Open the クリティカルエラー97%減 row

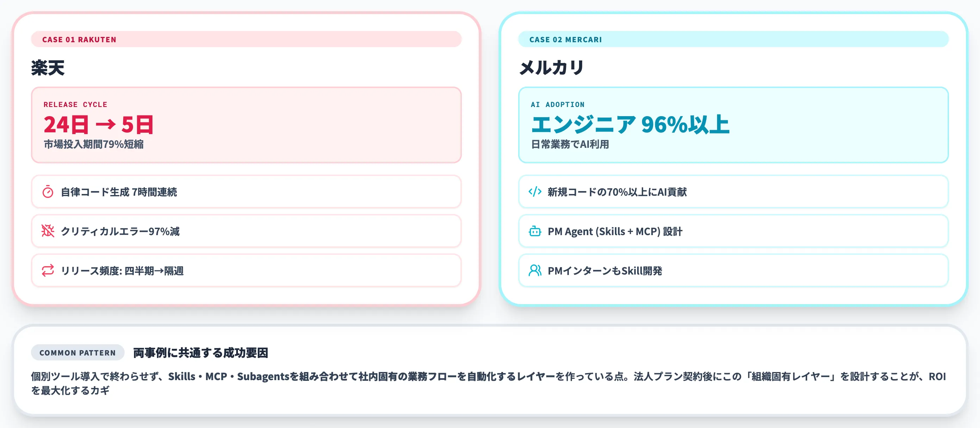[x=246, y=231]
